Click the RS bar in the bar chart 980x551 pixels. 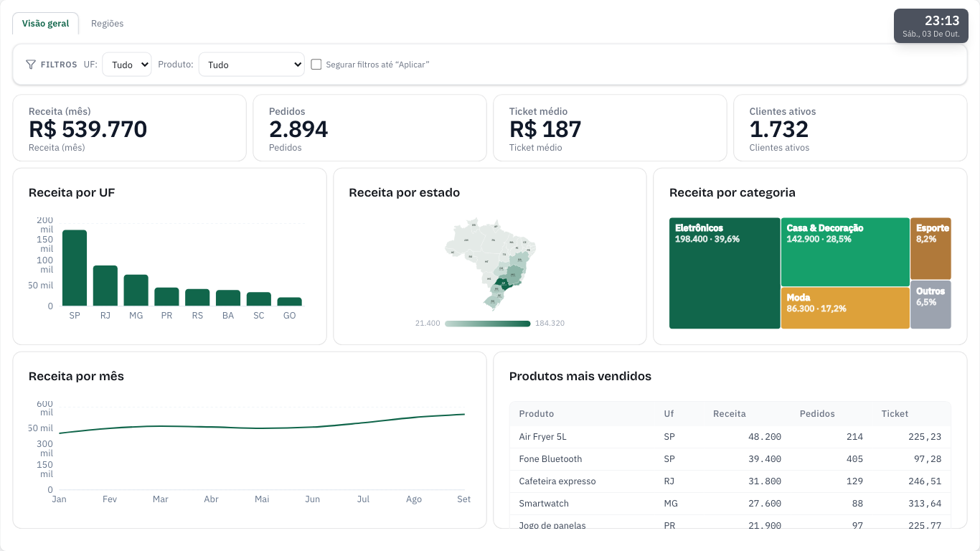tap(197, 298)
